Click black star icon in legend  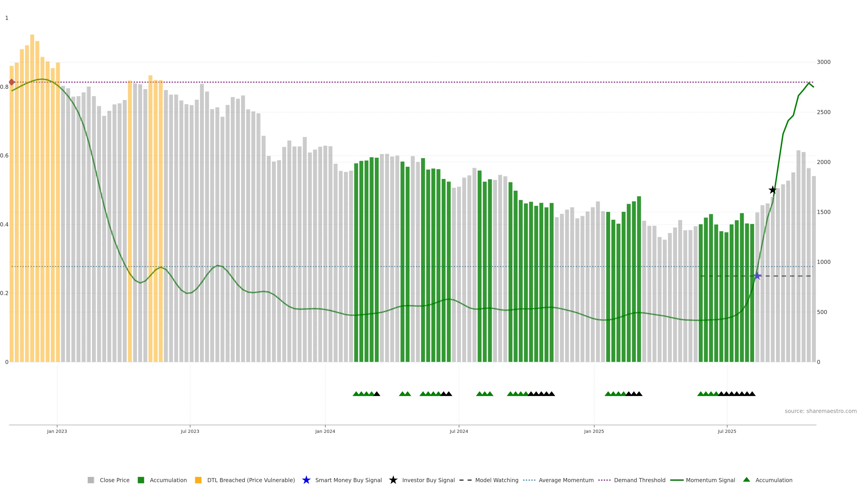(393, 480)
